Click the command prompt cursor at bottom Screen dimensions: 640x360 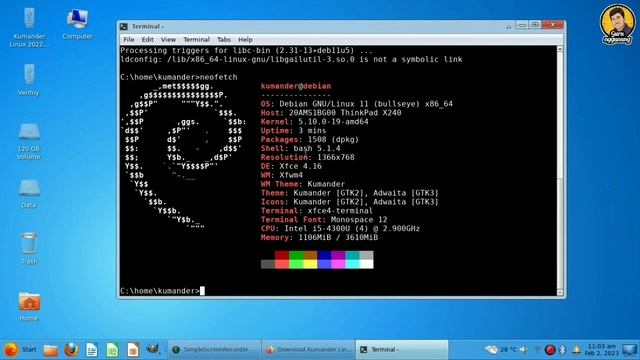coord(202,291)
